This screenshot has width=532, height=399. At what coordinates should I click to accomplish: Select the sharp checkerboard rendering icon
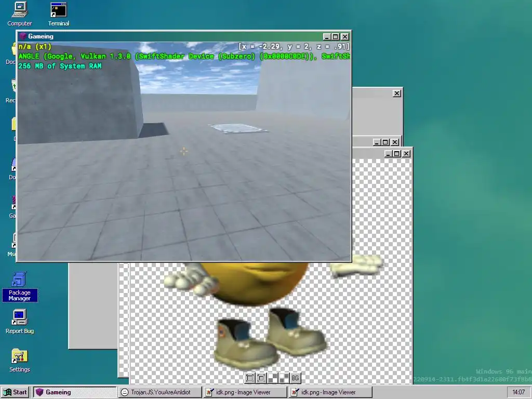coord(273,378)
